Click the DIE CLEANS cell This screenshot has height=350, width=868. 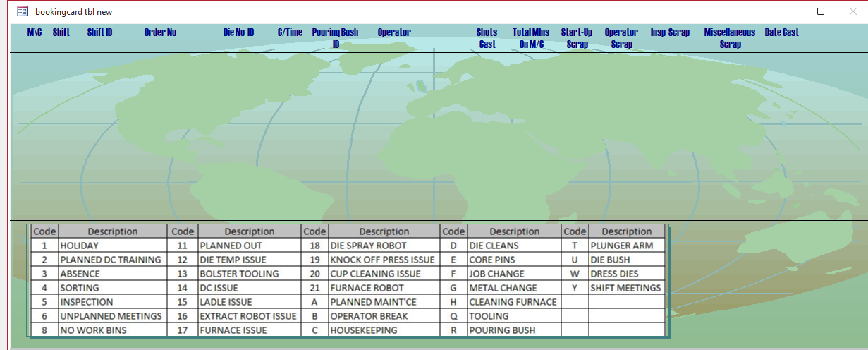[x=514, y=246]
